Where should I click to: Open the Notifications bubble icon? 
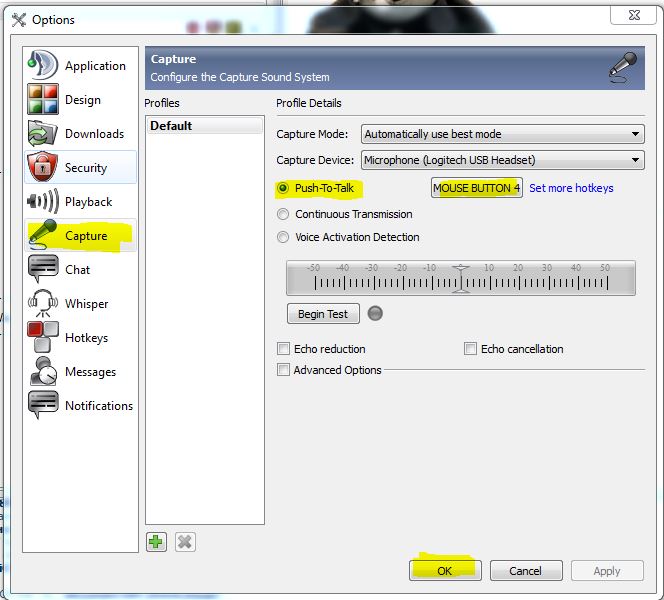pos(42,405)
